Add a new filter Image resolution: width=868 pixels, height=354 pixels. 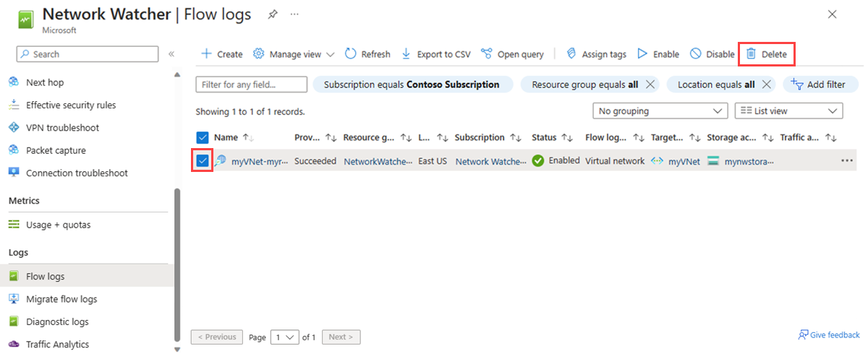[x=820, y=85]
